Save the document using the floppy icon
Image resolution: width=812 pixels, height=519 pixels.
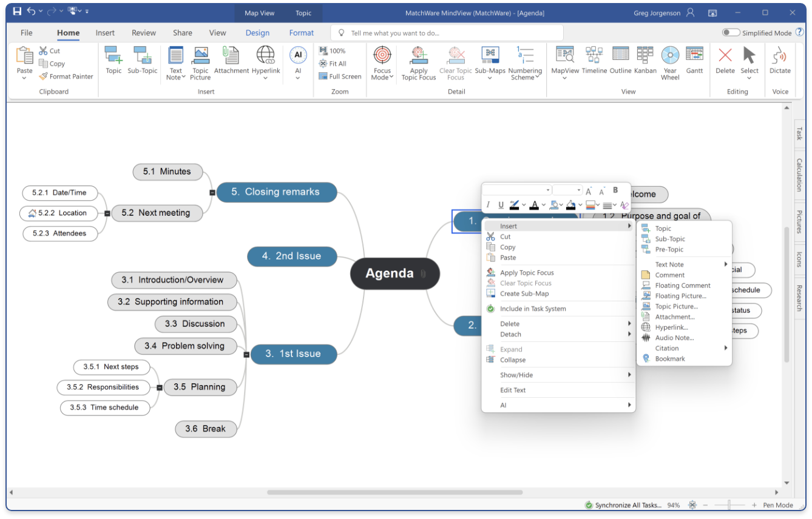pos(17,12)
